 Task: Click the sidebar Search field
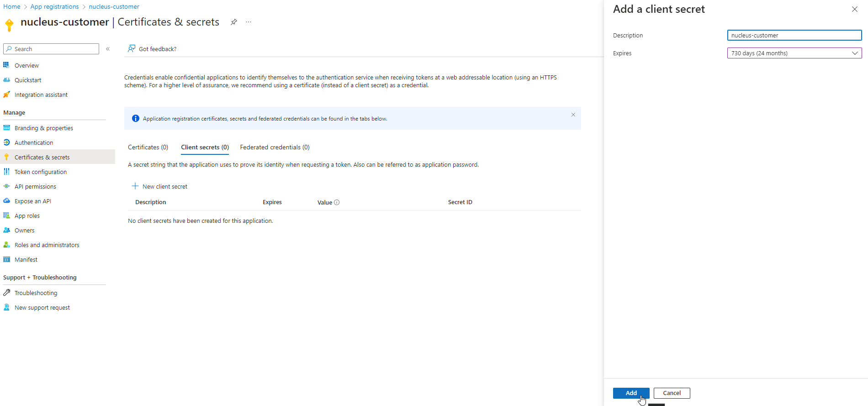[x=51, y=49]
